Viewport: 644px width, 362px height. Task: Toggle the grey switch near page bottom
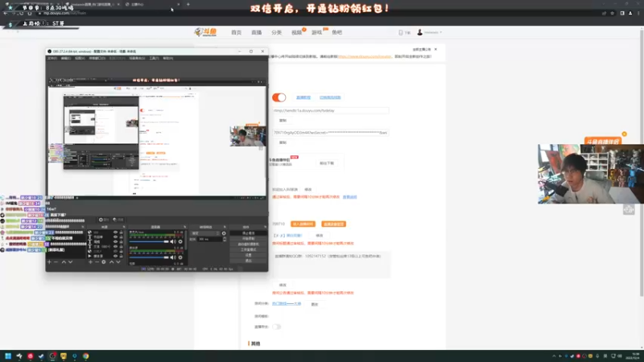pos(276,327)
